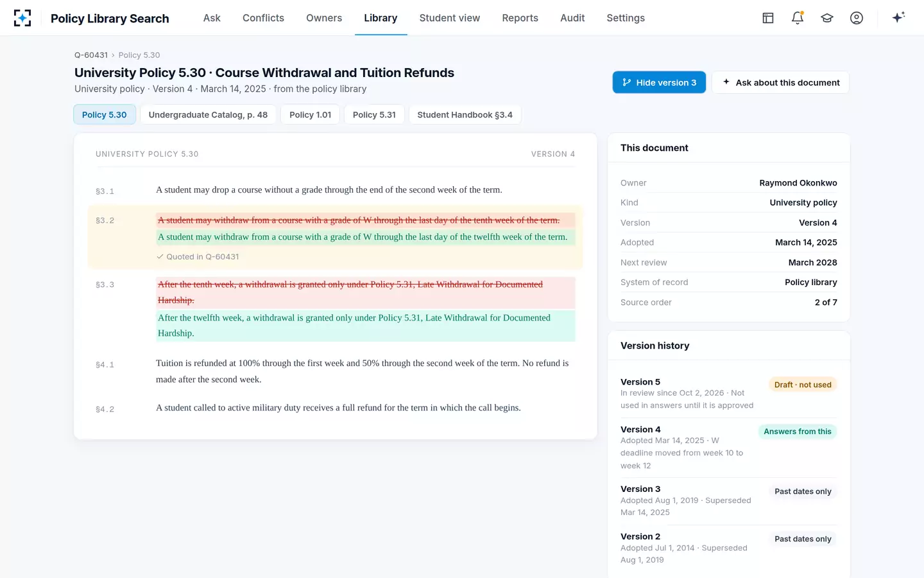Click the sparkle assistant icon
The image size is (924, 578).
tap(898, 17)
